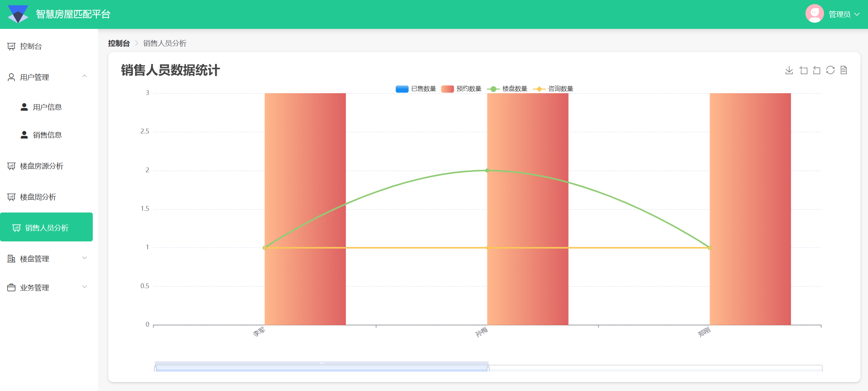Select the active 销售人员分析 menu item

pyautogui.click(x=46, y=227)
